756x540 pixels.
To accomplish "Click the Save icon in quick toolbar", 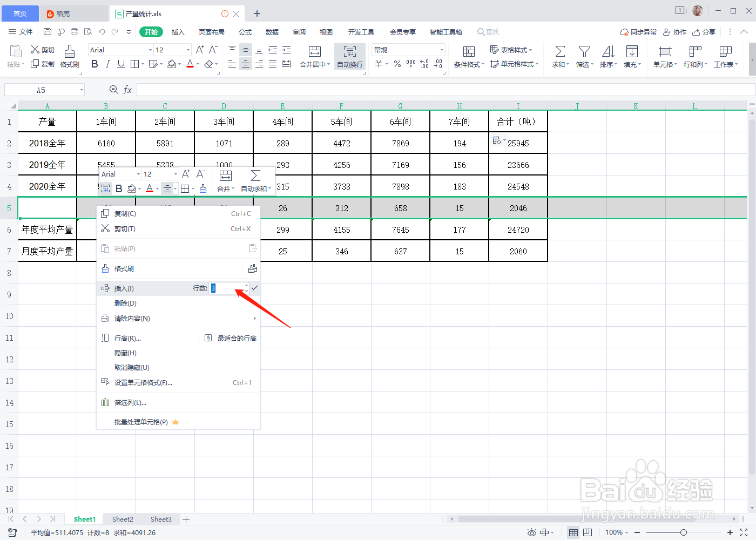I will tap(48, 32).
